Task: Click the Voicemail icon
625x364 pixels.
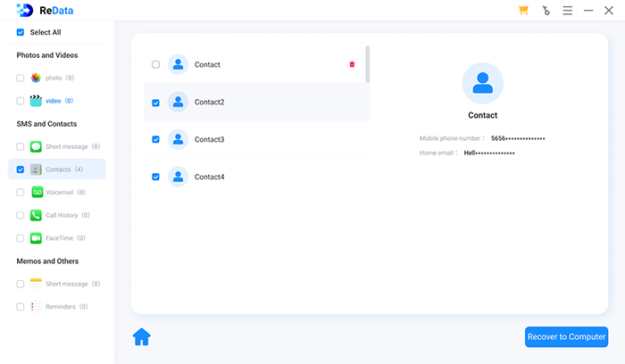Action: click(37, 193)
